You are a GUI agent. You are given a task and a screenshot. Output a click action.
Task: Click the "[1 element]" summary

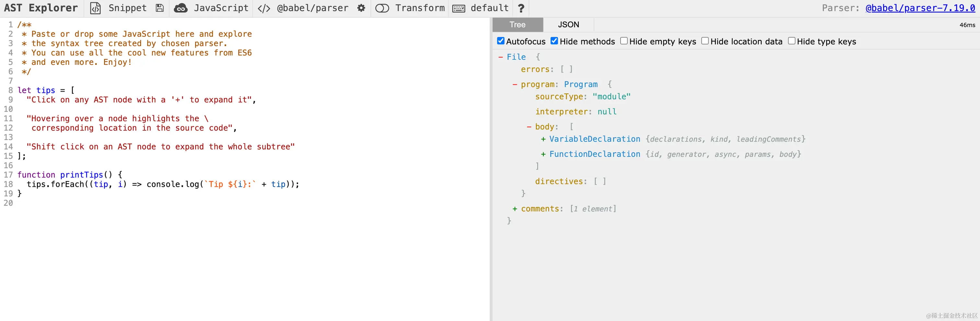tap(593, 209)
